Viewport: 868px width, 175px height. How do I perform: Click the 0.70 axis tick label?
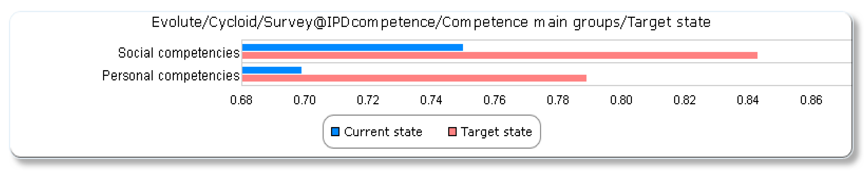pyautogui.click(x=305, y=100)
